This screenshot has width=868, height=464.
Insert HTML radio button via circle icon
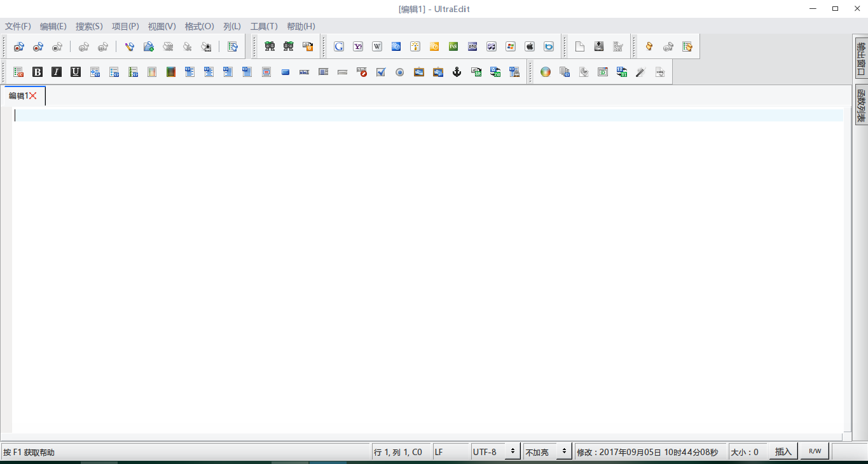(400, 72)
